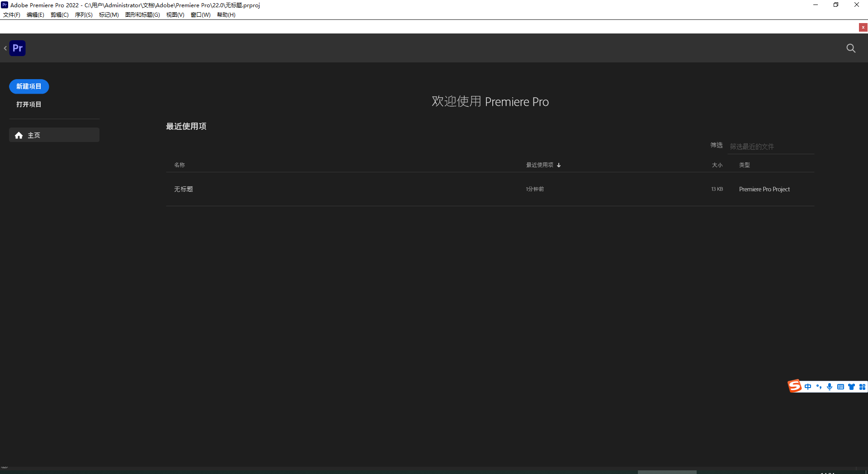This screenshot has width=868, height=474.
Task: Sort by the 类型 column header
Action: [745, 165]
